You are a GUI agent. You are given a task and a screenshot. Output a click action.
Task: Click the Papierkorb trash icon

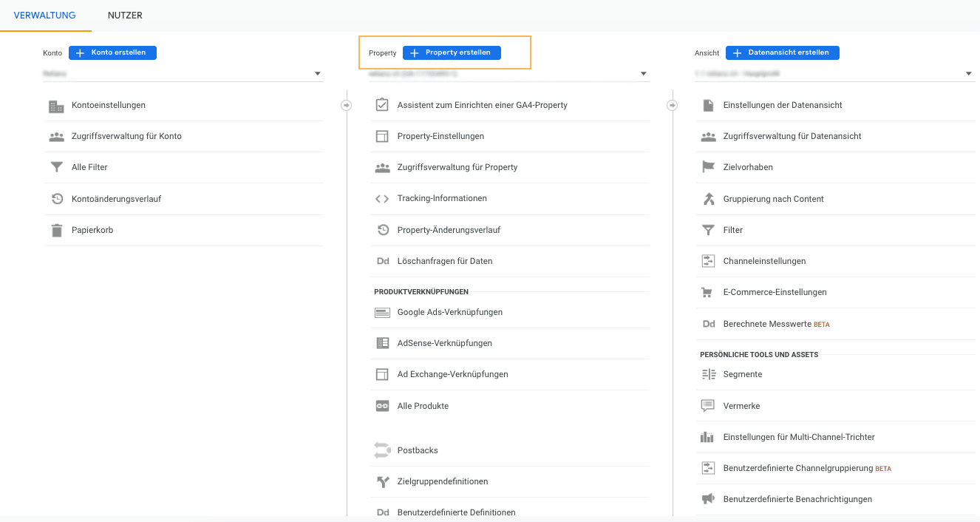[x=57, y=230]
